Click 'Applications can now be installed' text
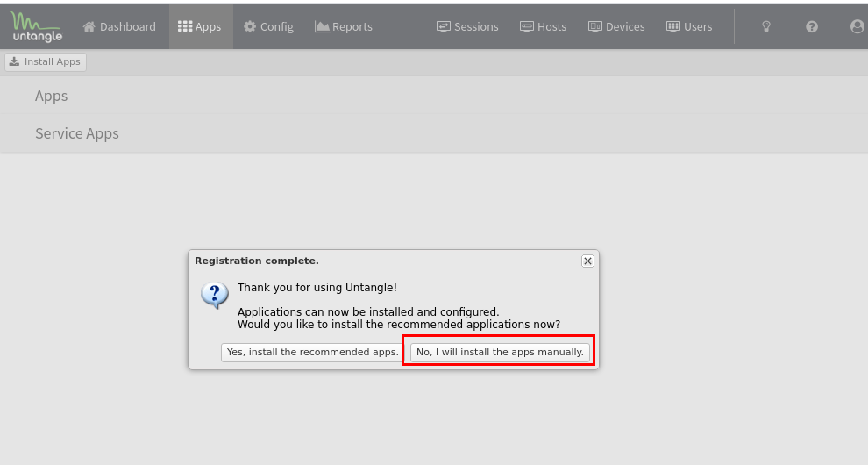Viewport: 868px width, 465px height. [368, 312]
